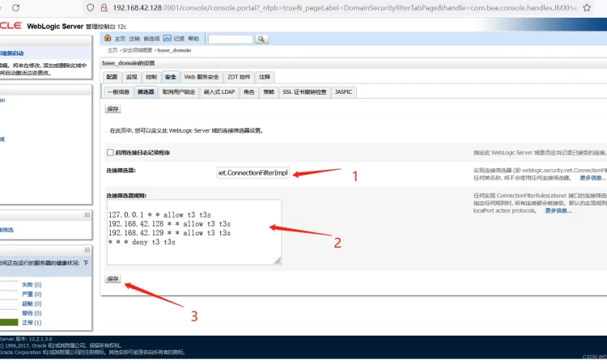This screenshot has width=607, height=364.
Task: Click the rule line "192.168.42.128 * * allow t3 t3s"
Action: pos(170,224)
